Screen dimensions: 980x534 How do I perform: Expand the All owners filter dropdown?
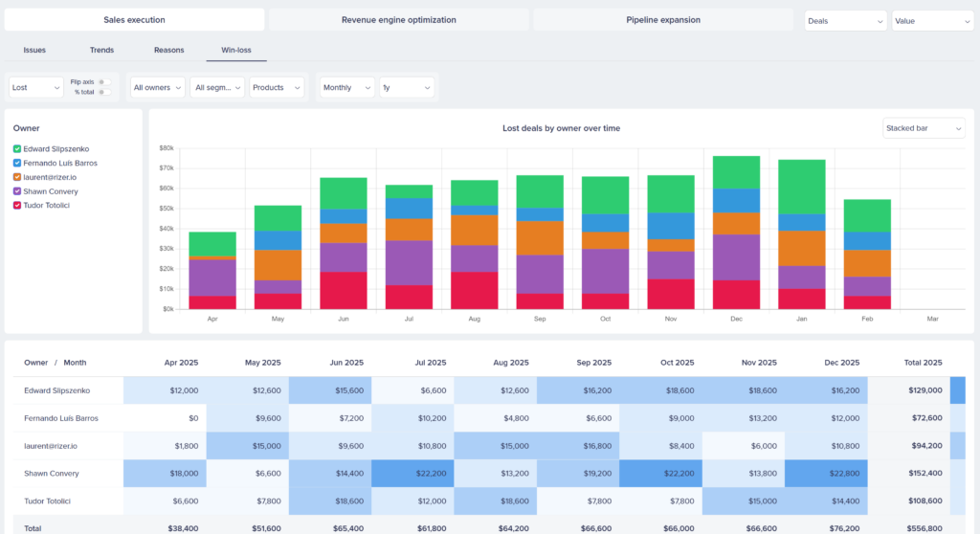[156, 88]
